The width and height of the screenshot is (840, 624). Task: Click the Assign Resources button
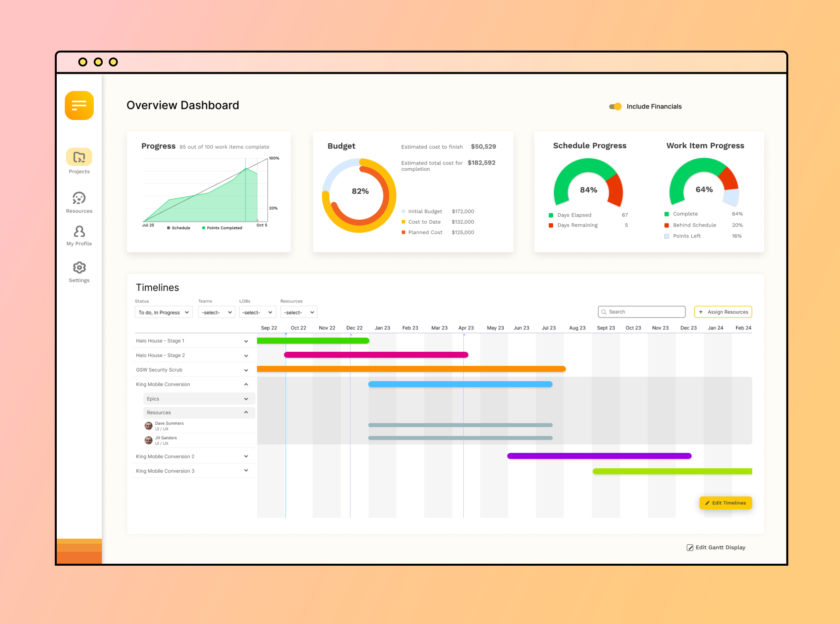[723, 312]
